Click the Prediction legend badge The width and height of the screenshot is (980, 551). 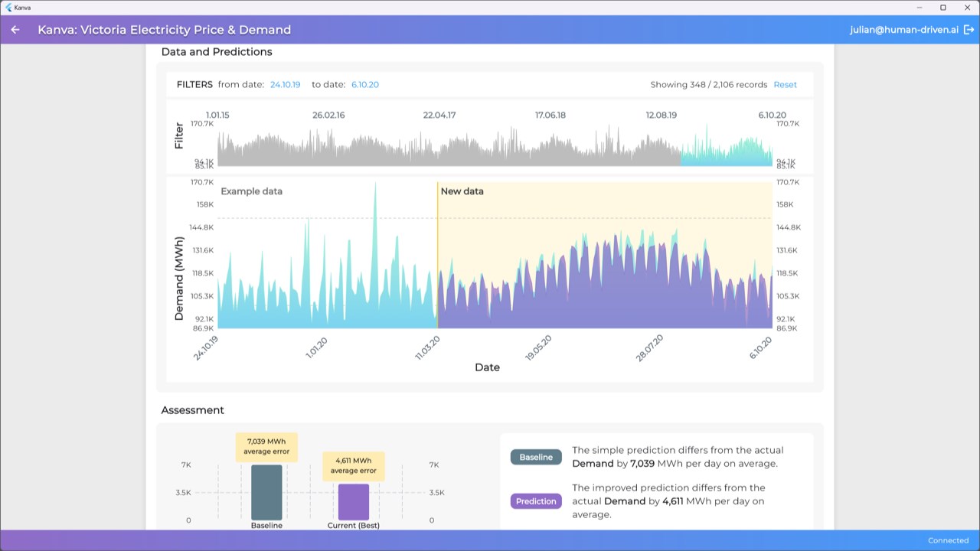pos(536,501)
